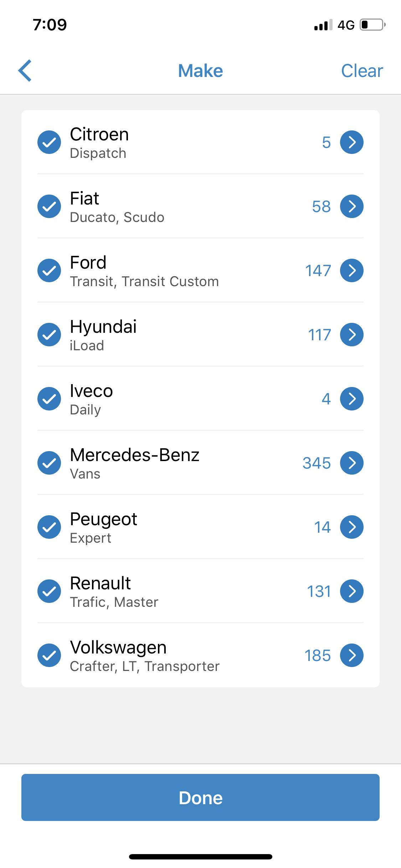The width and height of the screenshot is (401, 868).
Task: Uncheck the Peugeot make
Action: [49, 527]
